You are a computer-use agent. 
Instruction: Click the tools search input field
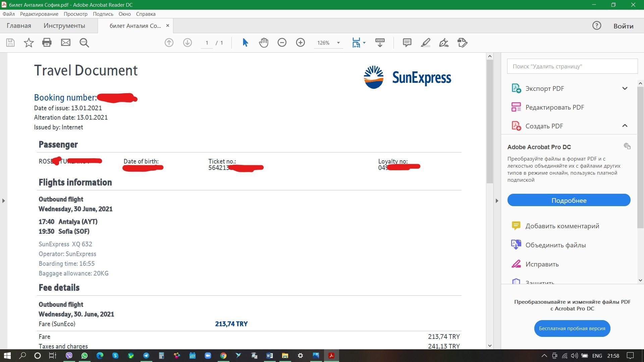click(x=572, y=66)
